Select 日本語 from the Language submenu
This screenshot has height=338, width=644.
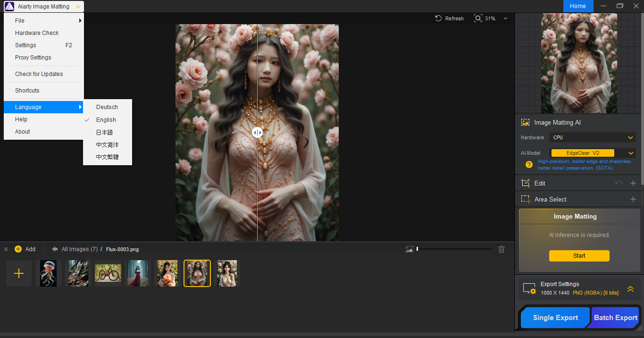click(104, 132)
